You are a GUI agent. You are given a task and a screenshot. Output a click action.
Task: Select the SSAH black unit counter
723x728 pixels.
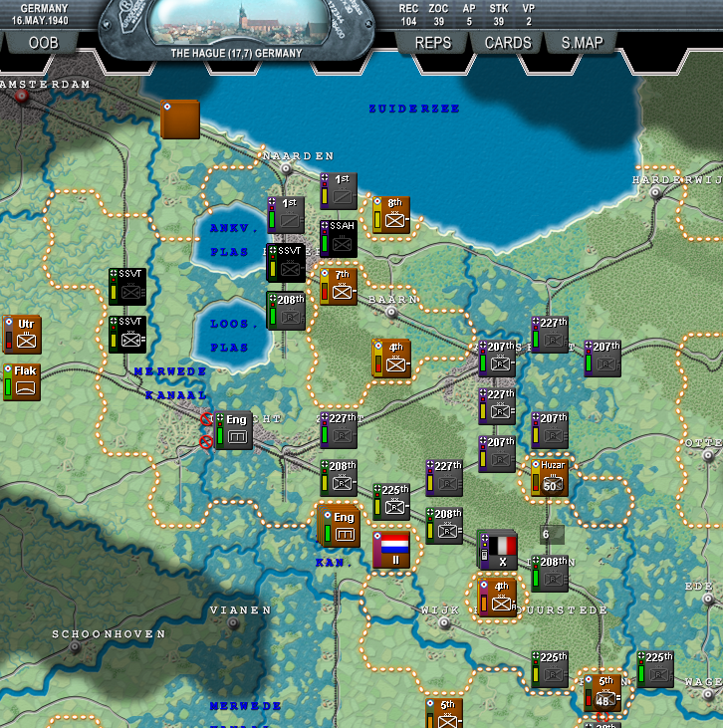[x=339, y=239]
